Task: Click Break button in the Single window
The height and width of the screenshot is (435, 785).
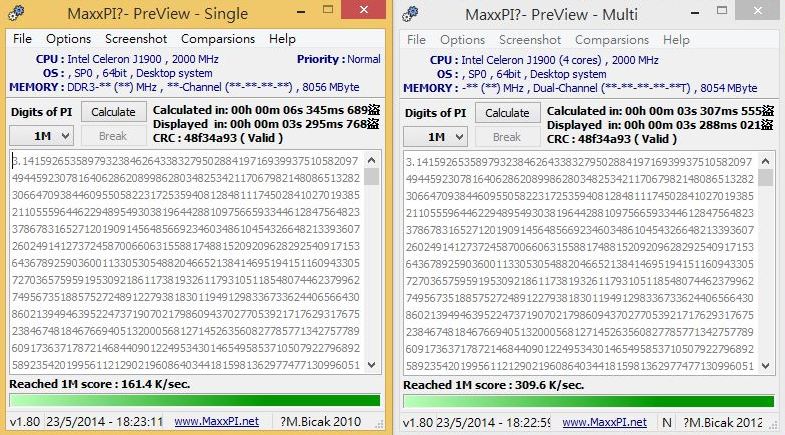Action: [113, 136]
